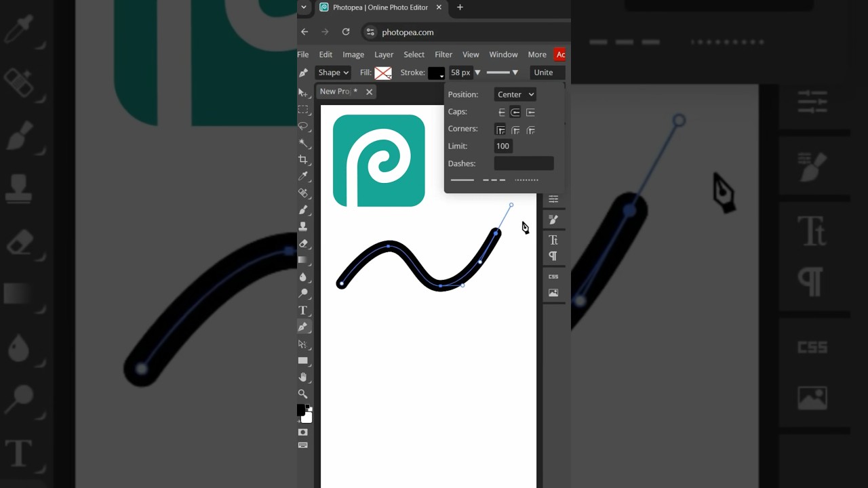
Task: Select the Crop tool
Action: coord(303,159)
